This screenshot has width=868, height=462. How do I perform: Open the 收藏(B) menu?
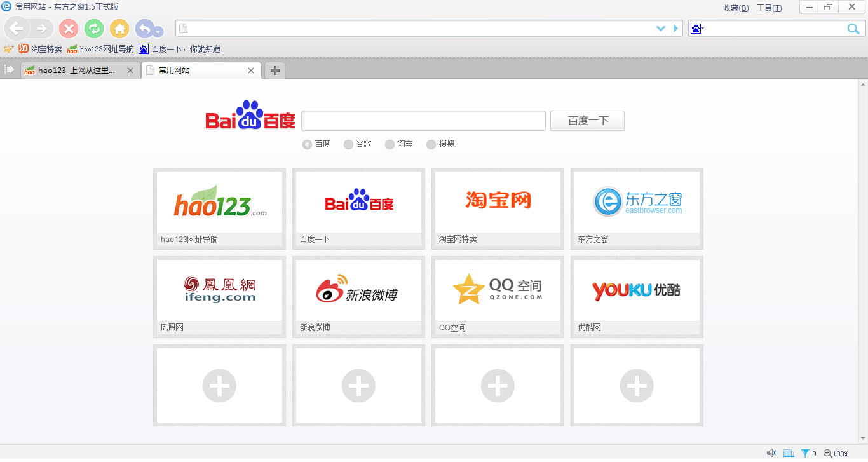click(x=736, y=8)
